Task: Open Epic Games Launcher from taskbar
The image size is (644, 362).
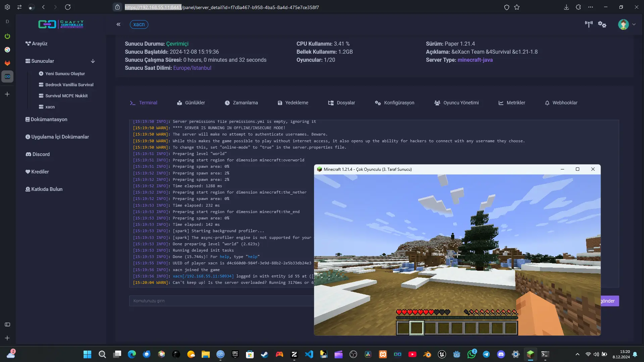Action: coord(235,354)
